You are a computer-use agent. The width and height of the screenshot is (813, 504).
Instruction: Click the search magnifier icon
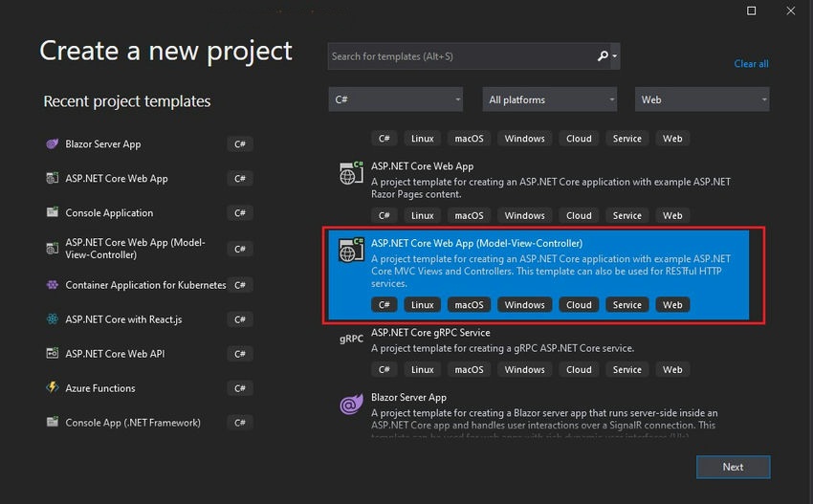click(x=602, y=56)
